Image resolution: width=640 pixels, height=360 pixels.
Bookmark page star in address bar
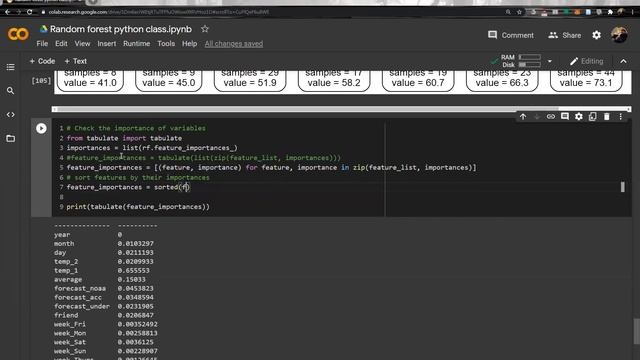pos(519,12)
